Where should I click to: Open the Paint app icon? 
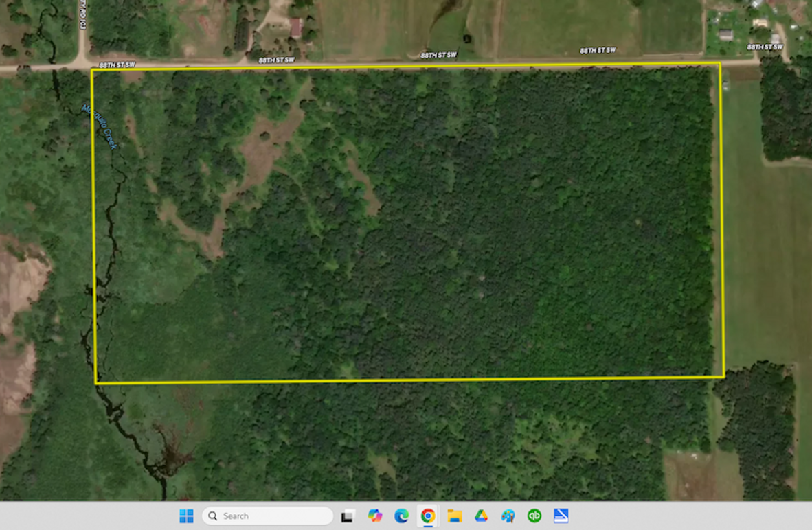pyautogui.click(x=508, y=516)
